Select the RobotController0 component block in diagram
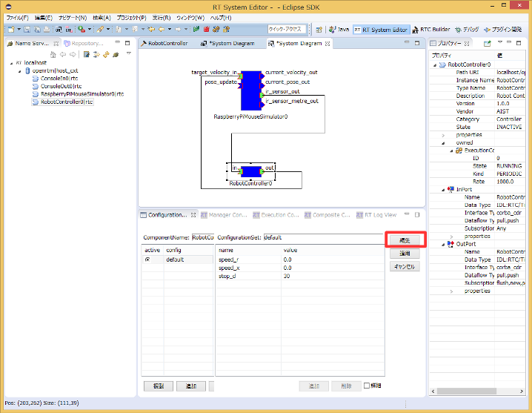532x413 pixels. (251, 172)
